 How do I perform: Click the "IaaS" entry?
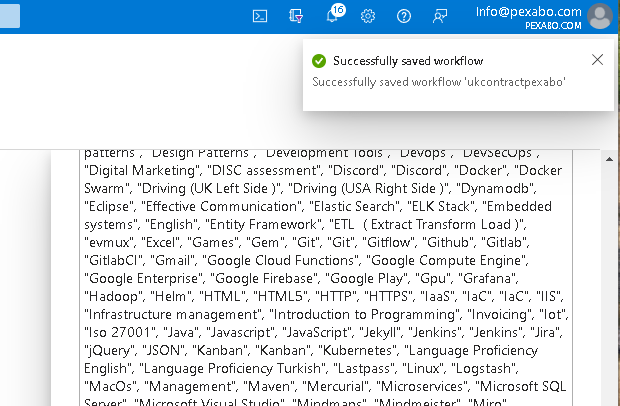[x=437, y=296]
